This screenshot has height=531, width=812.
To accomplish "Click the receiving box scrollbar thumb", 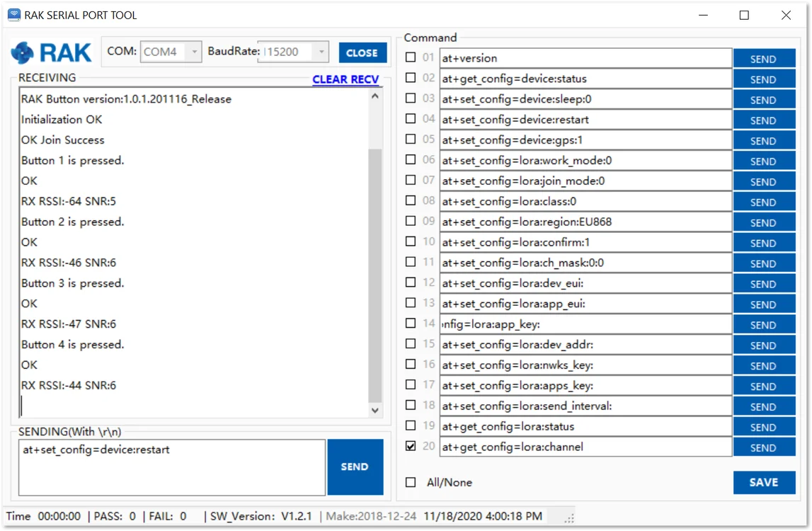I will (x=375, y=275).
